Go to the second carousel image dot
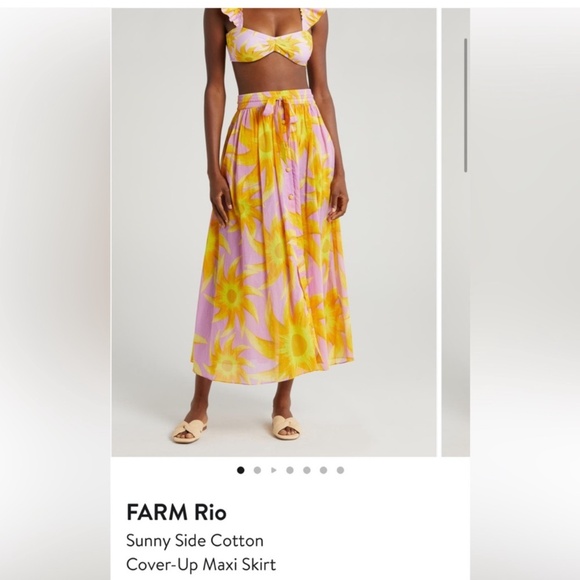Screen dimensions: 580x580 (257, 470)
